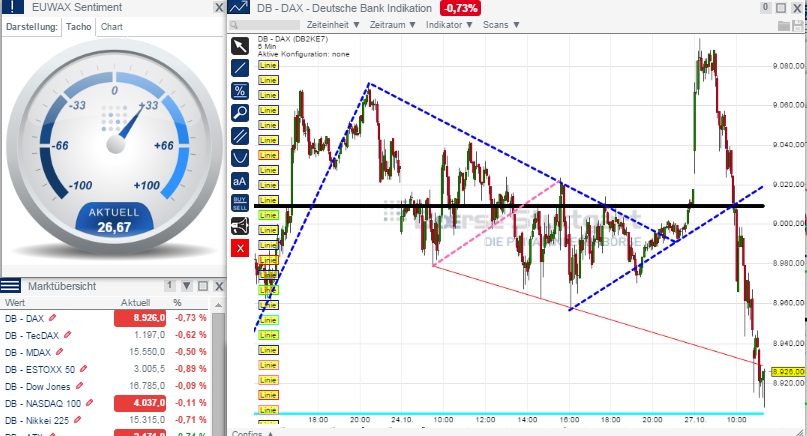Choose the percent retracement tool
Viewport: 807px width, 436px height.
(x=240, y=91)
